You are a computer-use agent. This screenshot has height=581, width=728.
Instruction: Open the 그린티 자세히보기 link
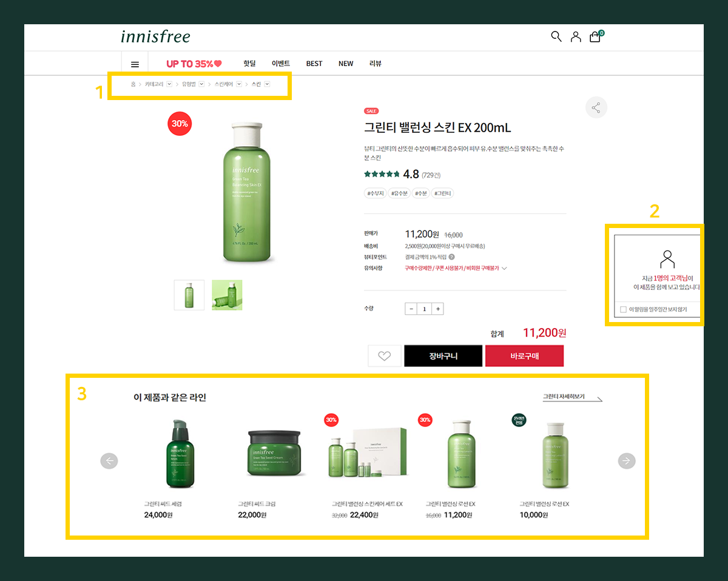tap(572, 397)
